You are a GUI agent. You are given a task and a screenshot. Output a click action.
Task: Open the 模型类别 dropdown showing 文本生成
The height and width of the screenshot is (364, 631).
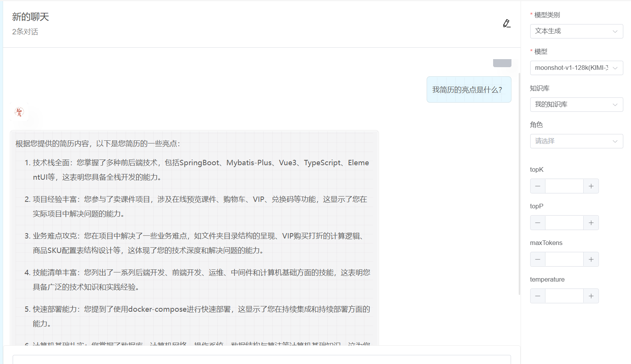tap(576, 31)
